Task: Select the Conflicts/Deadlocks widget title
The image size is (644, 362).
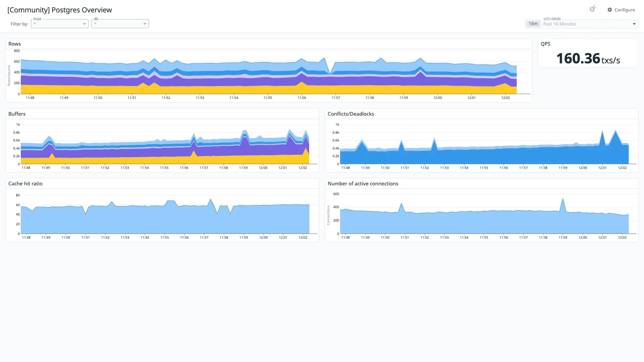Action: click(351, 114)
